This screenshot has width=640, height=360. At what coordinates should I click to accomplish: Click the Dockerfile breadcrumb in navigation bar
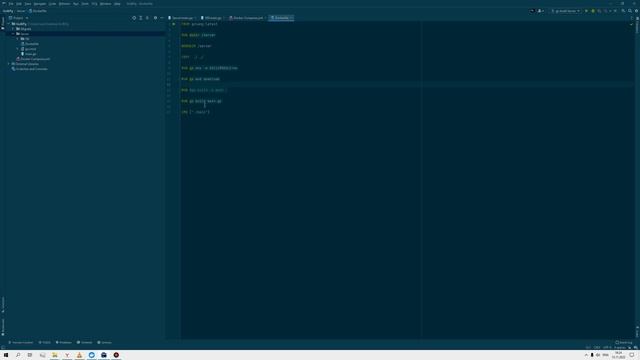pos(38,11)
